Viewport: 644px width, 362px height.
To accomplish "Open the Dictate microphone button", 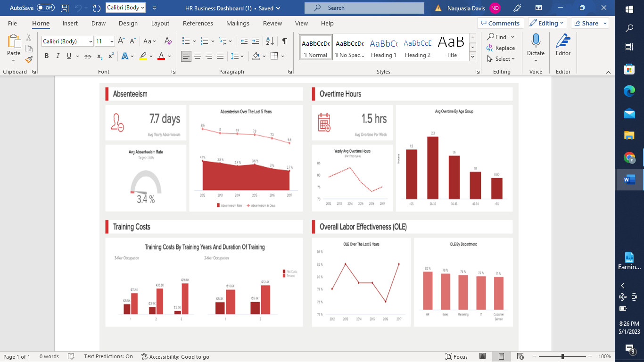I will point(536,46).
